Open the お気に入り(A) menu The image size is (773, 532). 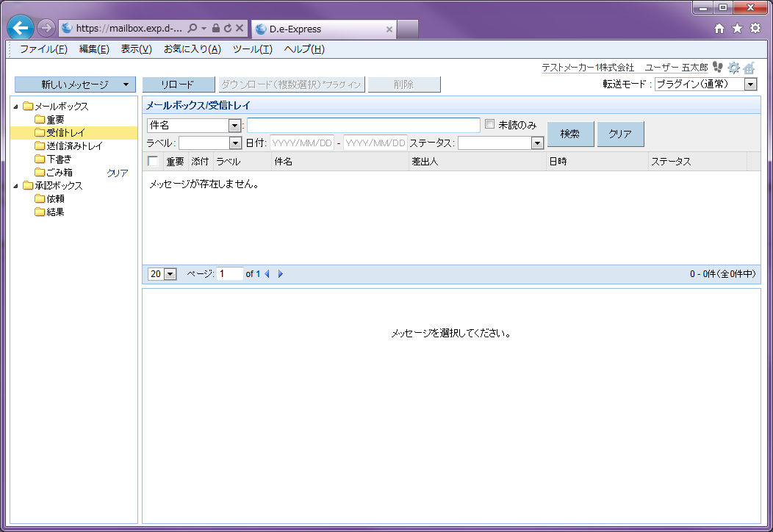tap(192, 49)
